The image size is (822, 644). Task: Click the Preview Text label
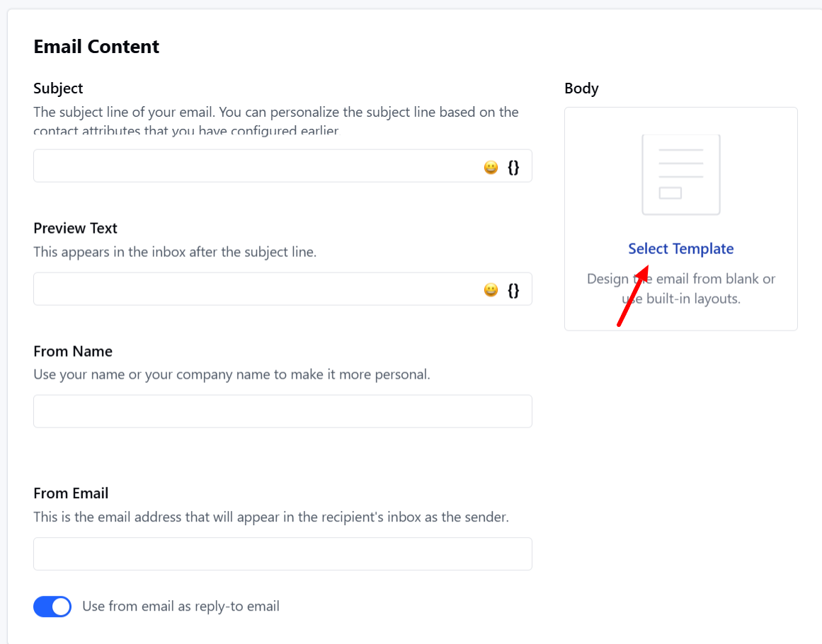tap(76, 228)
